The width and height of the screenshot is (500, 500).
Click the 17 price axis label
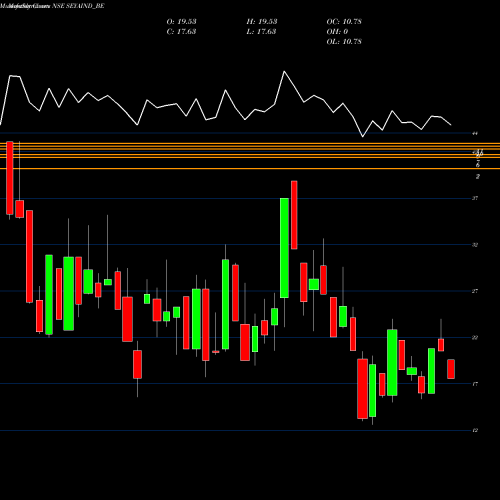[x=475, y=384]
